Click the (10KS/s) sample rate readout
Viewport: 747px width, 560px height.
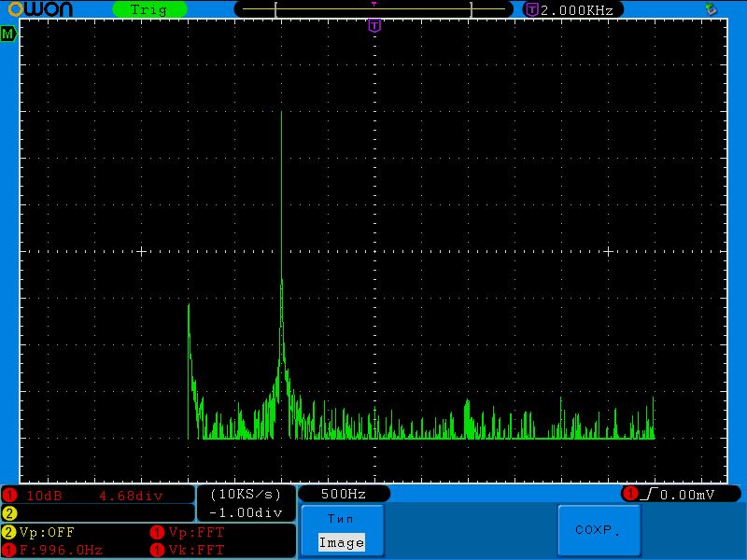coord(246,495)
